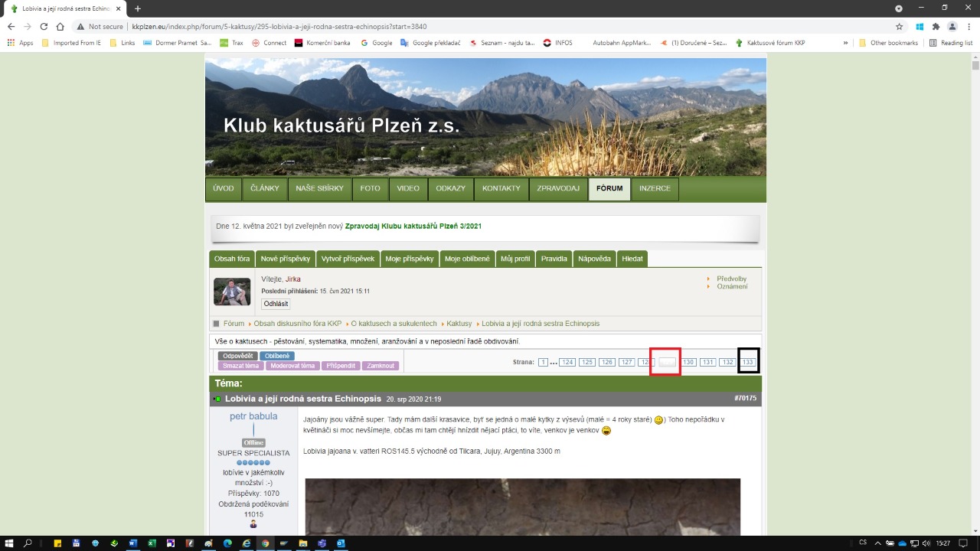The height and width of the screenshot is (551, 980).
Task: Open the Chrome three-dot menu
Action: pos(969,26)
